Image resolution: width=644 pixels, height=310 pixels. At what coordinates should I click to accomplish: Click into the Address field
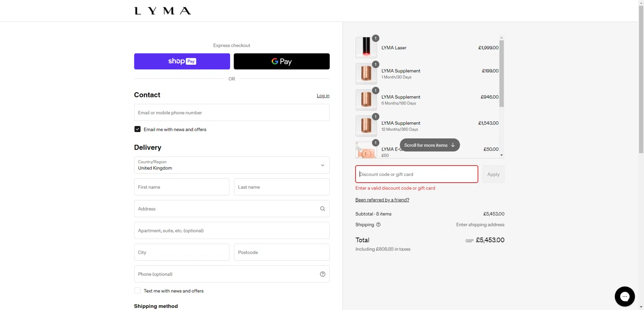pyautogui.click(x=232, y=209)
